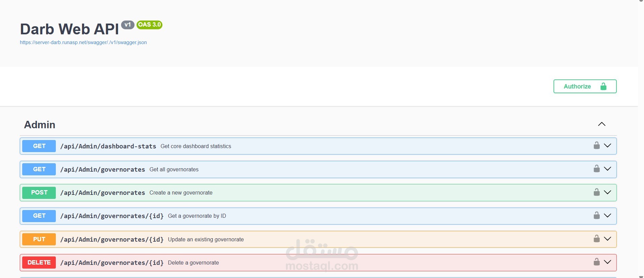Click lock icon on POST governorates row
Viewport: 644px width, 278px height.
[x=597, y=192]
